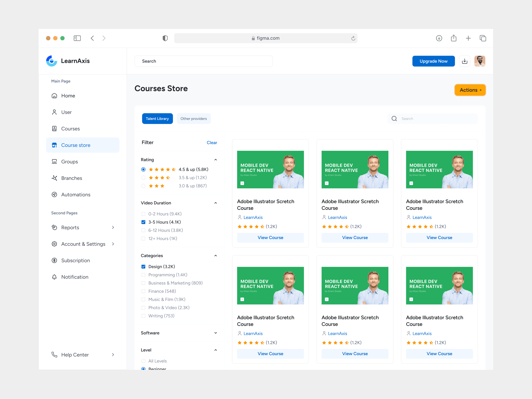Open Branches via its sidebar icon
This screenshot has height=399, width=532.
[x=54, y=178]
